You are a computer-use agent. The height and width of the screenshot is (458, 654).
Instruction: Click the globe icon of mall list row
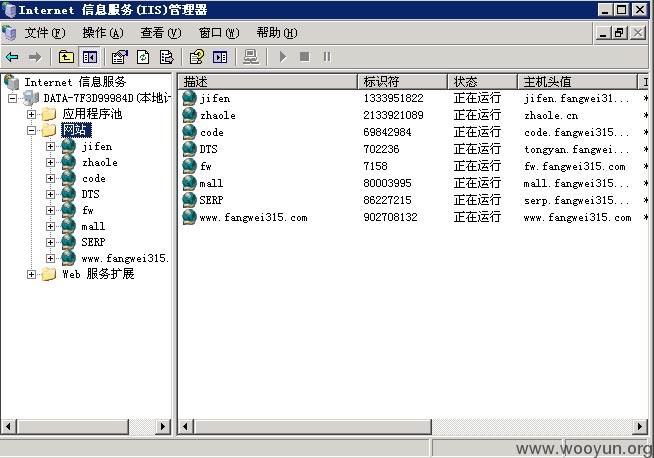189,183
